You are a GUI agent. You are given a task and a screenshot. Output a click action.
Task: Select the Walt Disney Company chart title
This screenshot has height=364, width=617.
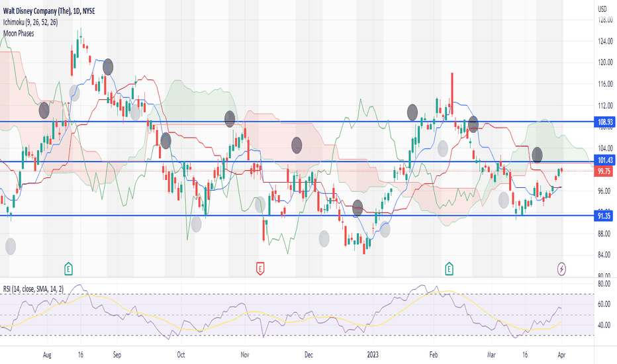(x=49, y=11)
